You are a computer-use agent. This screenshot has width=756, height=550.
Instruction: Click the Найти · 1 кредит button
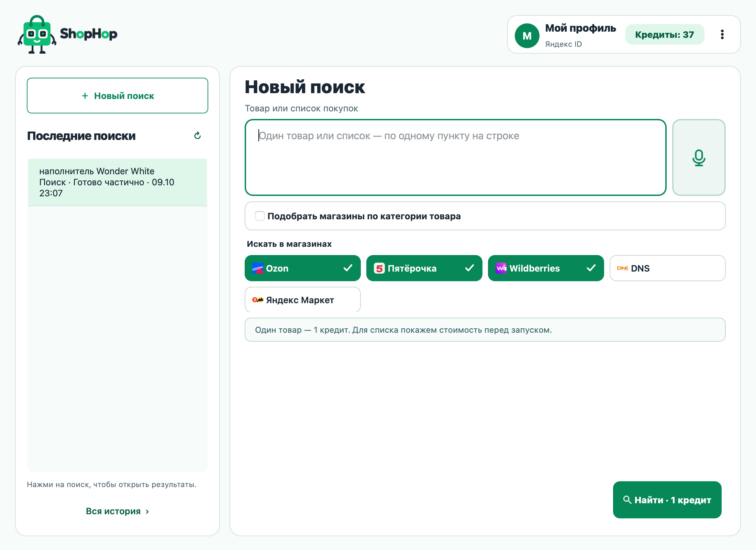667,500
